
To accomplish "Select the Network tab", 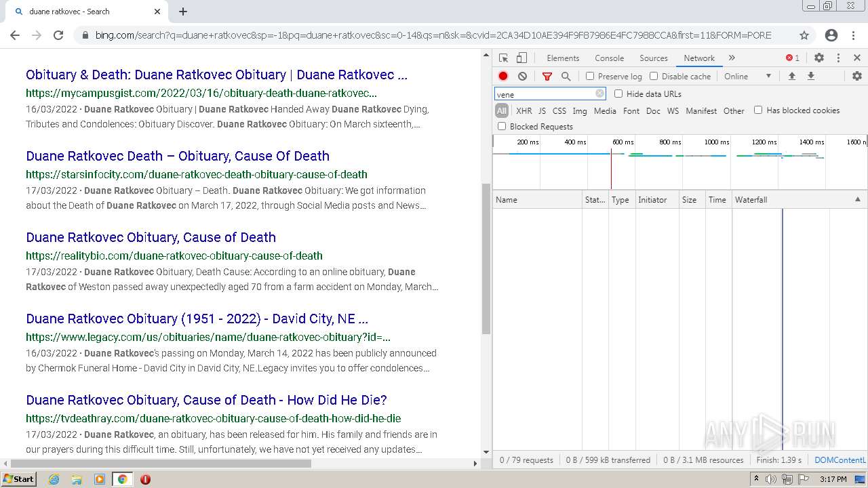I will [699, 58].
